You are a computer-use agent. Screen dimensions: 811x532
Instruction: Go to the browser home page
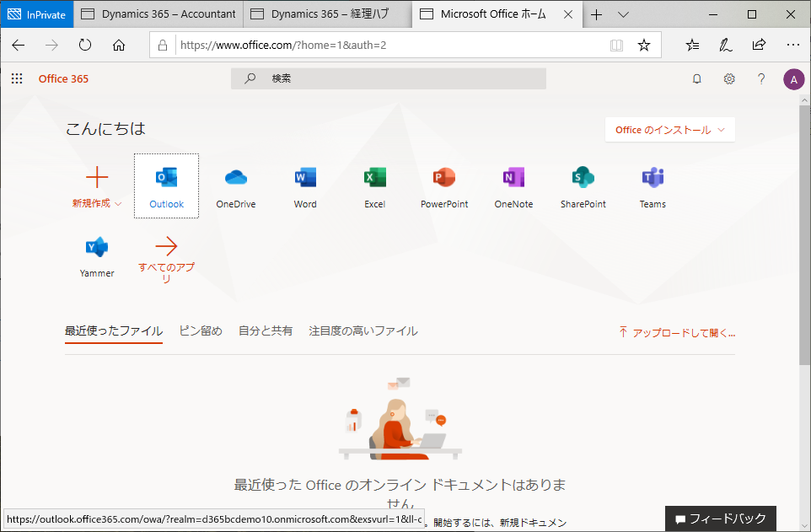pos(118,45)
